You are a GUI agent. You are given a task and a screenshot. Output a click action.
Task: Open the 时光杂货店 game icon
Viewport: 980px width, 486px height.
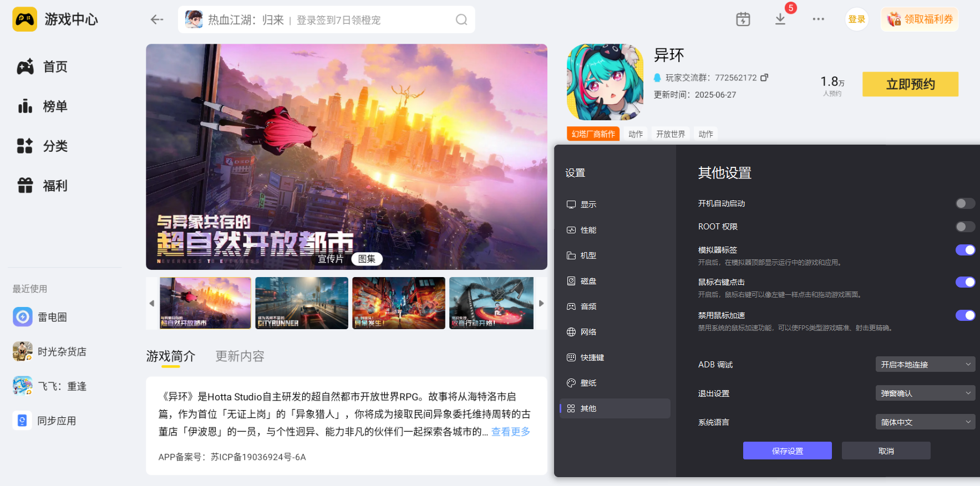(x=23, y=351)
